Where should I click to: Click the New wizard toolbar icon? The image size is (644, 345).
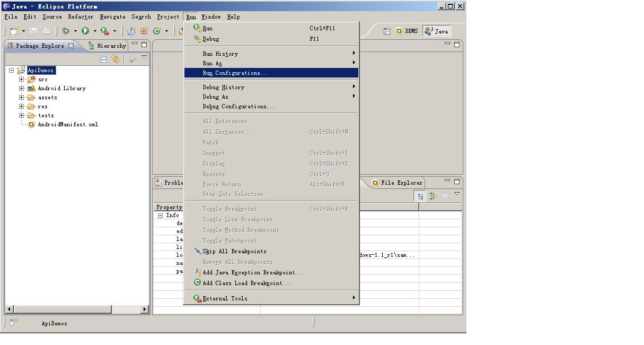14,31
